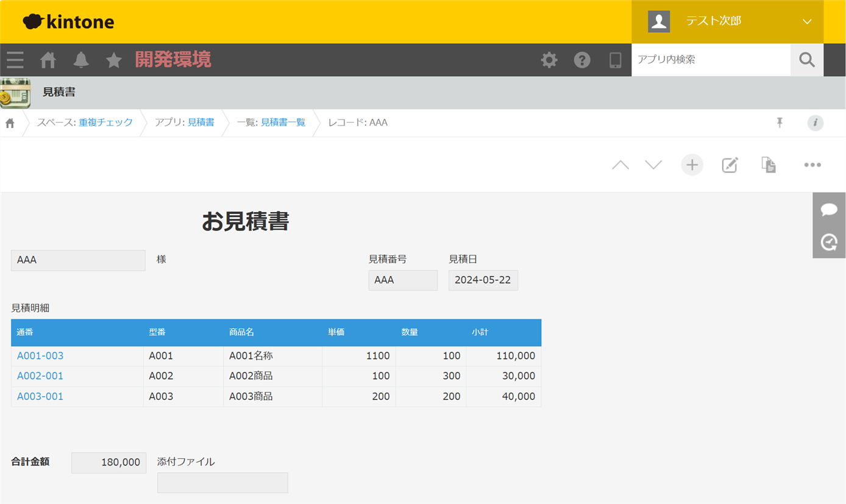Screen dimensions: 846x504
Task: Go to the portal home icon
Action: click(48, 60)
